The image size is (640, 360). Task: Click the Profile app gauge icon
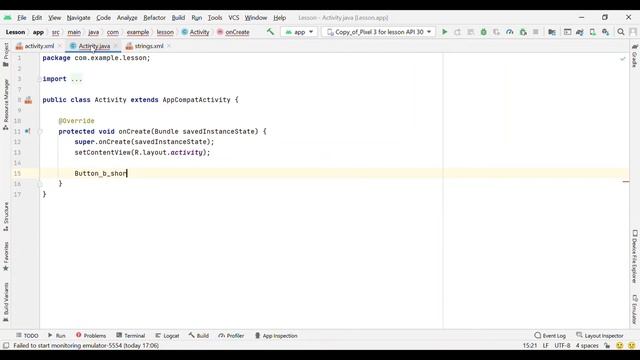[509, 32]
